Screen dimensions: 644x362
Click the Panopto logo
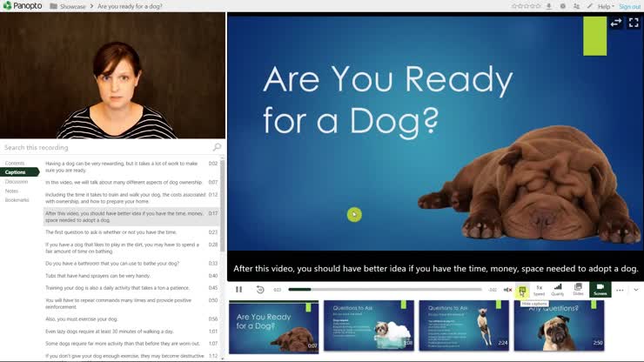tap(23, 6)
